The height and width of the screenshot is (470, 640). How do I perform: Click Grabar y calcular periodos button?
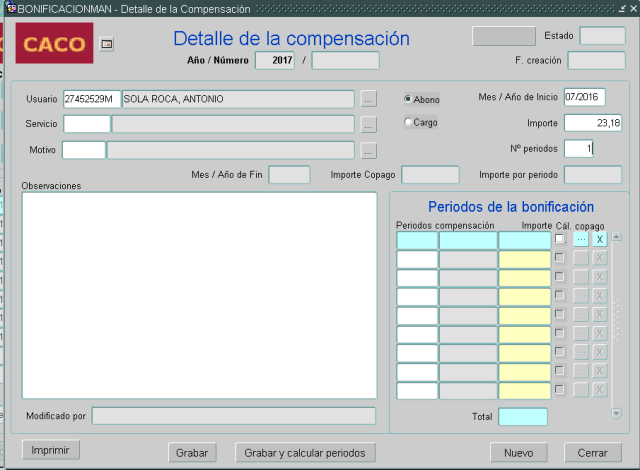pos(305,452)
